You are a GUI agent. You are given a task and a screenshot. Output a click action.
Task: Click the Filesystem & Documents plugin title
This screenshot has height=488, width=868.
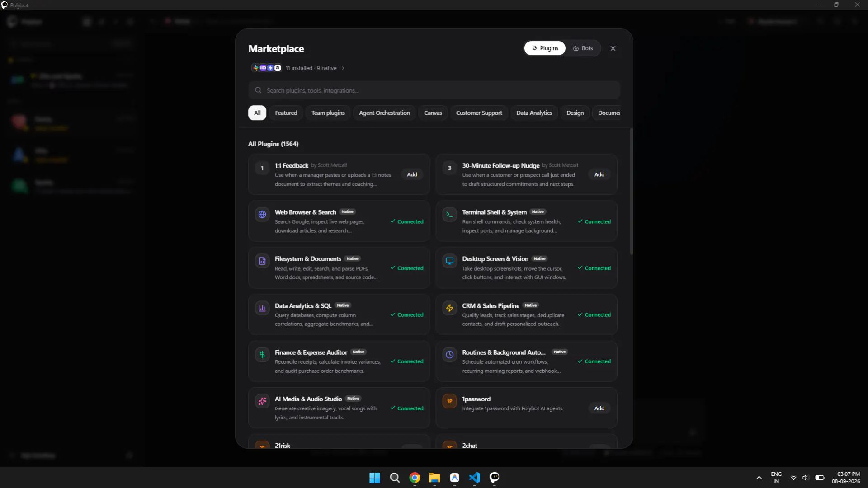[308, 259]
